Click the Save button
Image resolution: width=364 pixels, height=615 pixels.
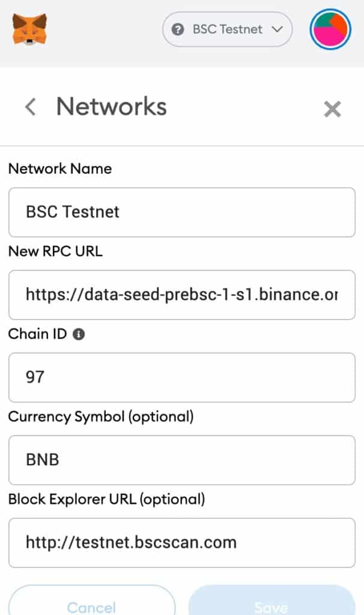coord(272,600)
